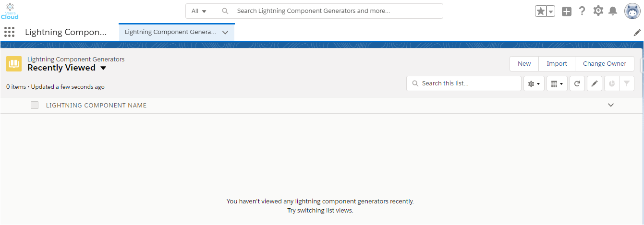Open the App Launcher grid icon
Viewport: 644px width, 225px height.
coord(9,32)
